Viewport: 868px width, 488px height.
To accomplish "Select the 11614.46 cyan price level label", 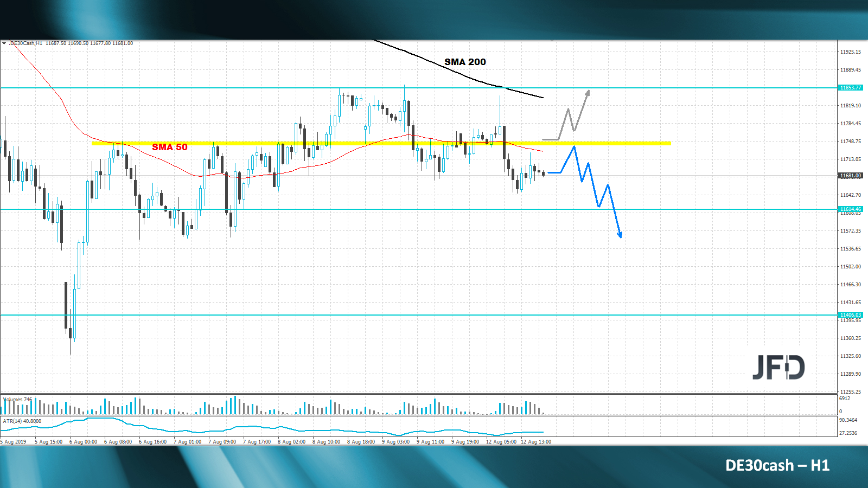I will (850, 209).
